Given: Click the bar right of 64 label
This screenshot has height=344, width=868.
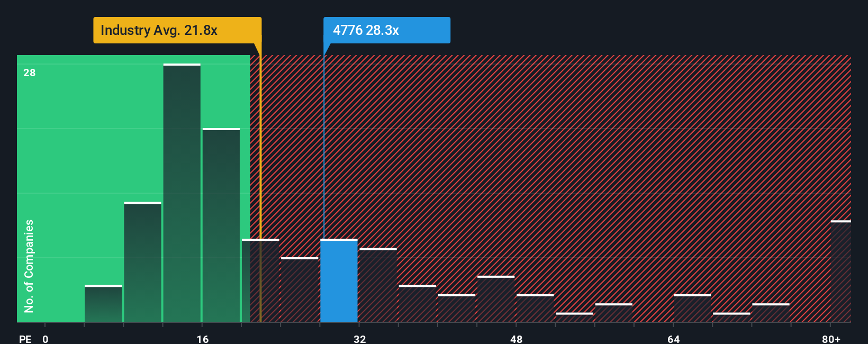Looking at the screenshot, I should 692,308.
